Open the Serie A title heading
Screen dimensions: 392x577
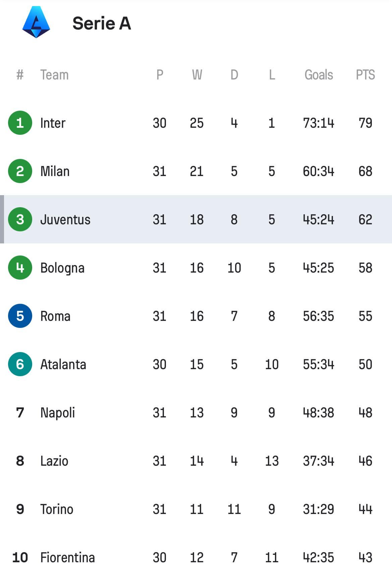[x=102, y=23]
